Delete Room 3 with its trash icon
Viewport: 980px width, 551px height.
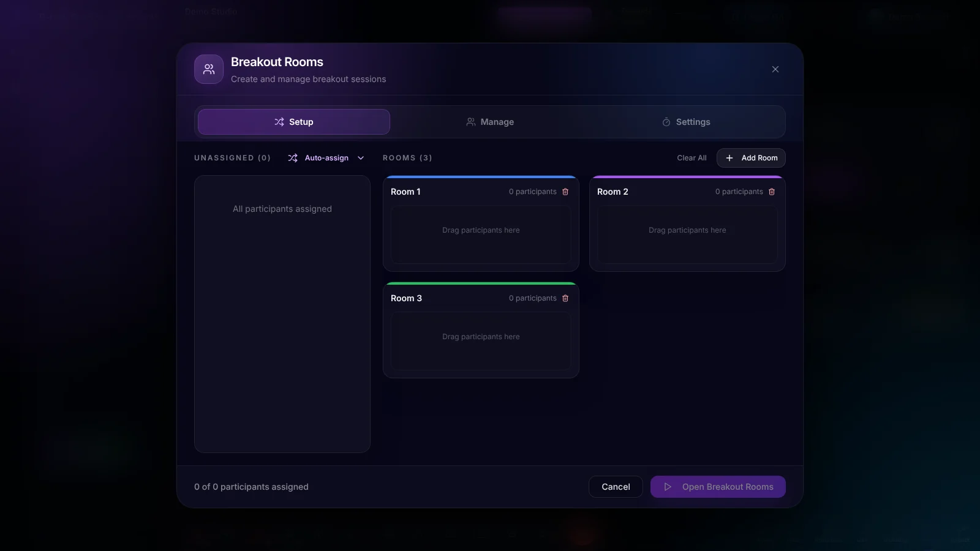[565, 298]
